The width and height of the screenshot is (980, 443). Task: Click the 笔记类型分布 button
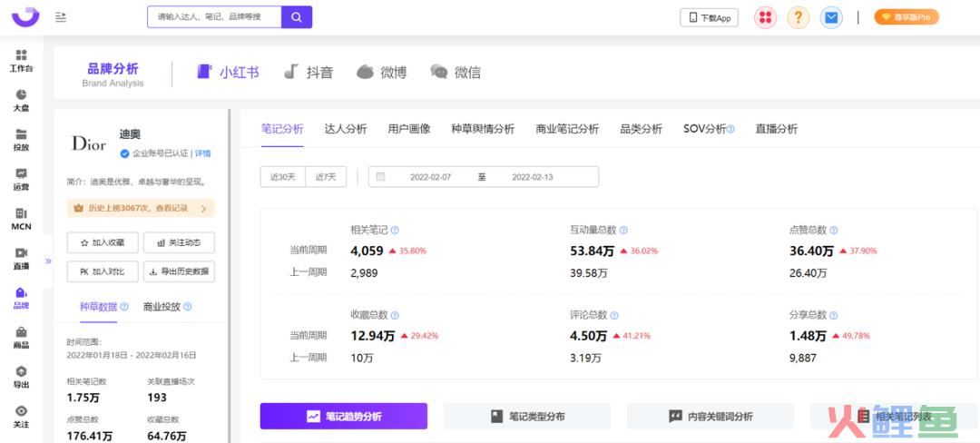point(527,416)
